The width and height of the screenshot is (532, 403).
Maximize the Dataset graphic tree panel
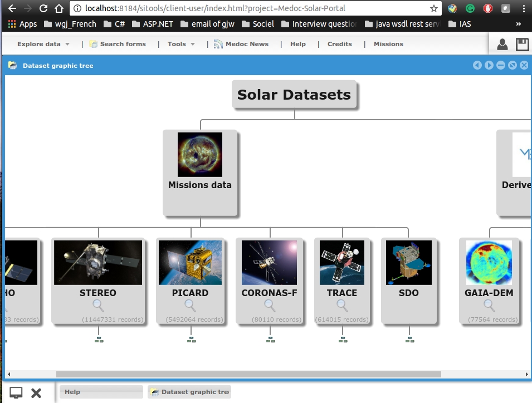(x=513, y=65)
